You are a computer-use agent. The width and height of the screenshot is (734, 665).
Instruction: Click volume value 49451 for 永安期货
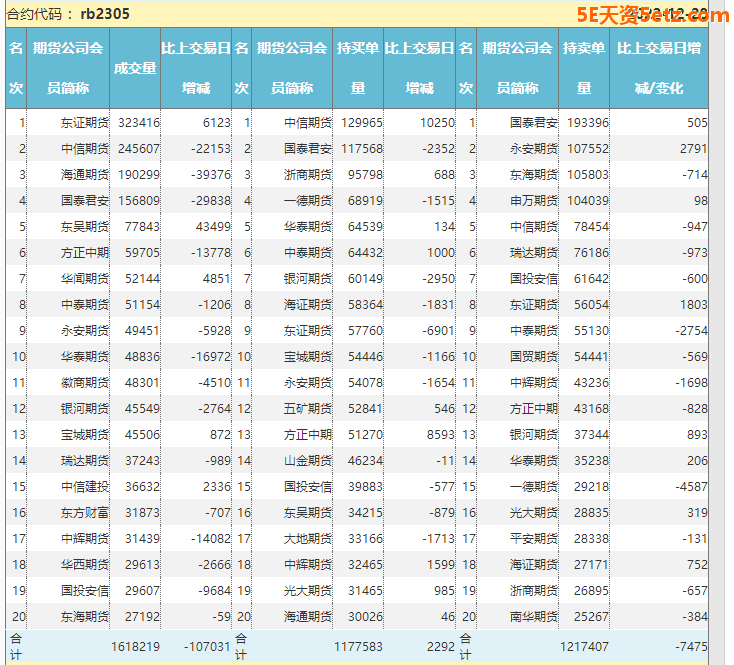pos(142,331)
